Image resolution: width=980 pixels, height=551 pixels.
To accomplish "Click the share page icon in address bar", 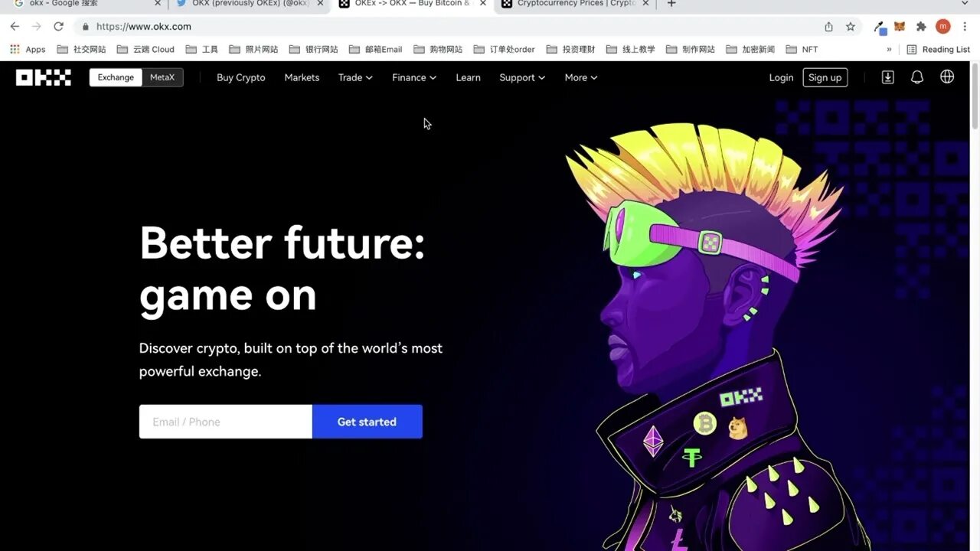I will (829, 27).
